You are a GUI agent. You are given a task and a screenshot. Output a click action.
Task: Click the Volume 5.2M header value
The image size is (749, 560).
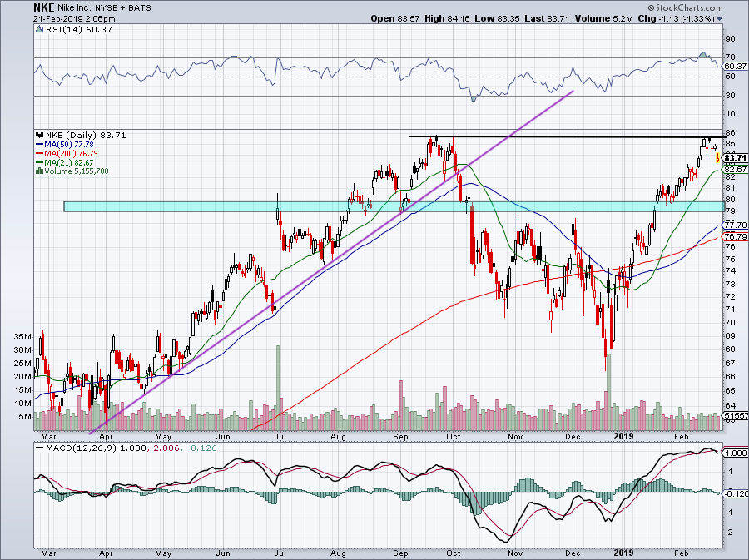pos(604,18)
